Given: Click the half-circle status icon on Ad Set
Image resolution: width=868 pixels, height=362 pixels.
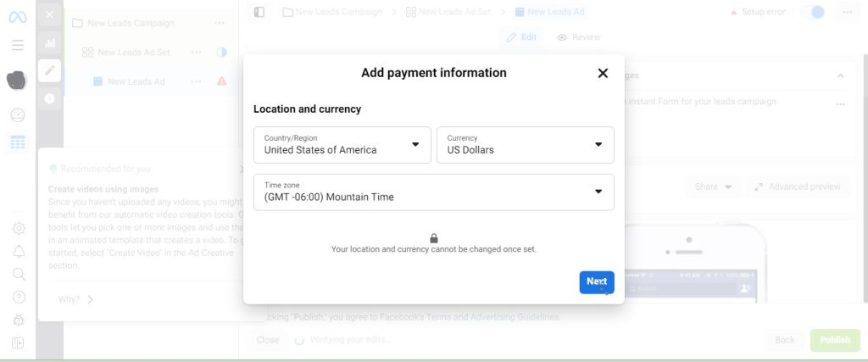Looking at the screenshot, I should coord(221,52).
